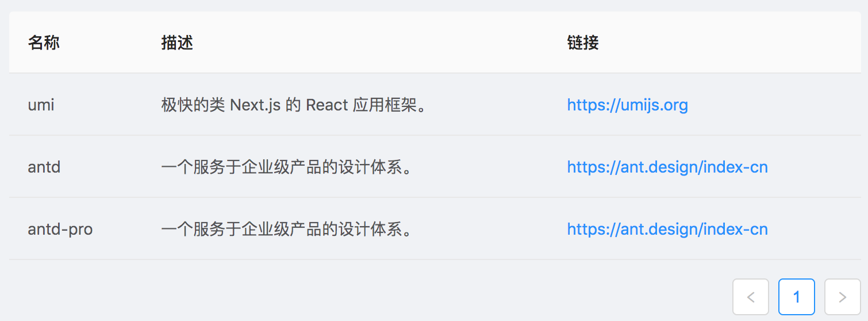This screenshot has width=868, height=321.
Task: Select page 1 in pagination
Action: click(797, 297)
